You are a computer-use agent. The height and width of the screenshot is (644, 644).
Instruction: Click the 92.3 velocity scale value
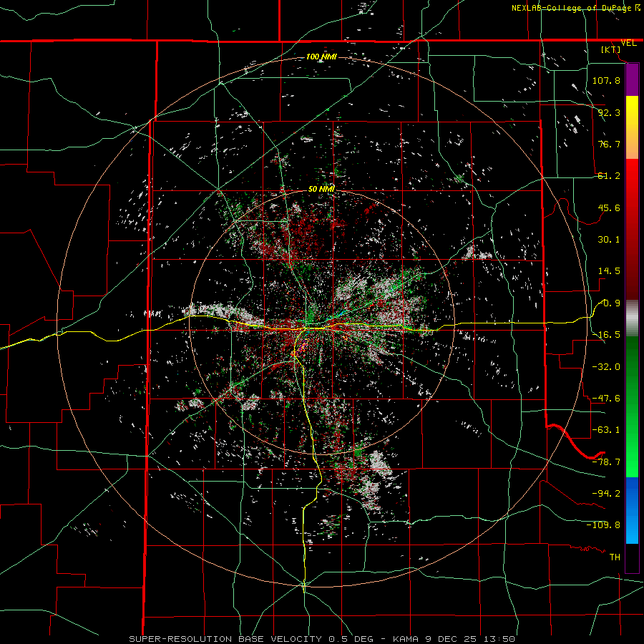click(x=609, y=112)
